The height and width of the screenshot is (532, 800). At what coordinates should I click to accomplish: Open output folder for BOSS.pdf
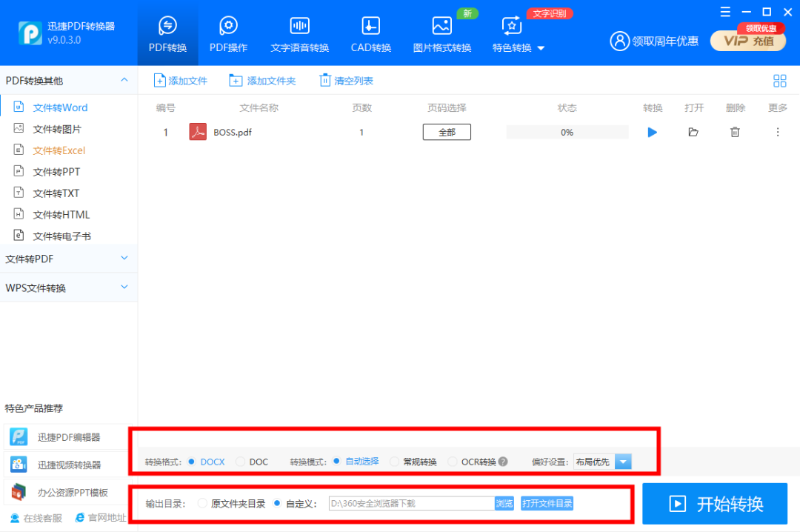693,132
